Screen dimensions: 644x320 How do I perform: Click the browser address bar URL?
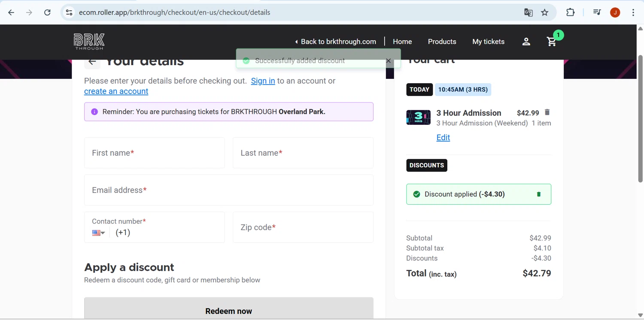tap(174, 12)
